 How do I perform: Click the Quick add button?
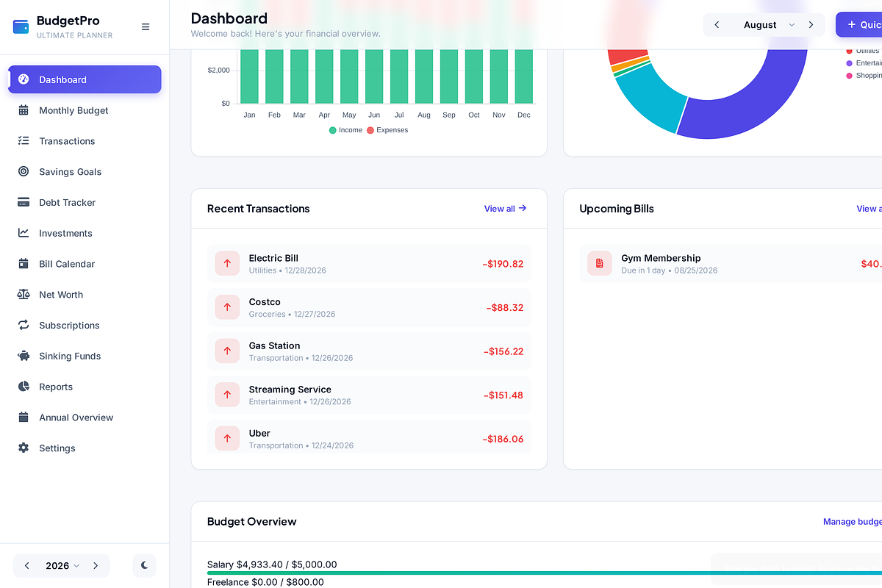860,25
